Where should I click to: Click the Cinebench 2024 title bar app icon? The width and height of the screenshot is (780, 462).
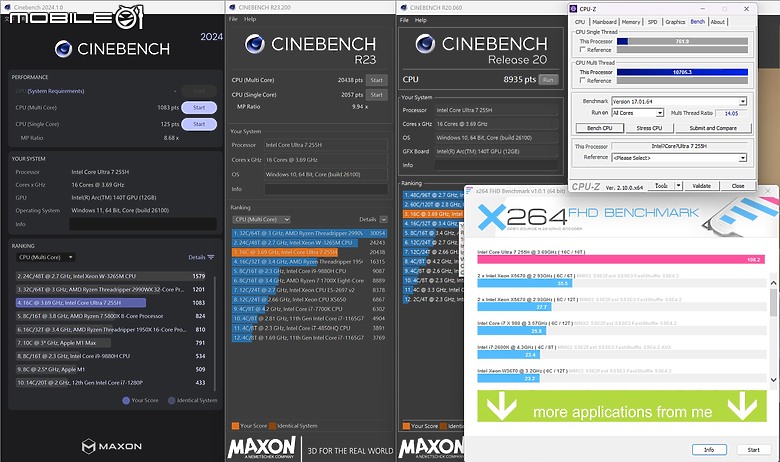coord(7,7)
